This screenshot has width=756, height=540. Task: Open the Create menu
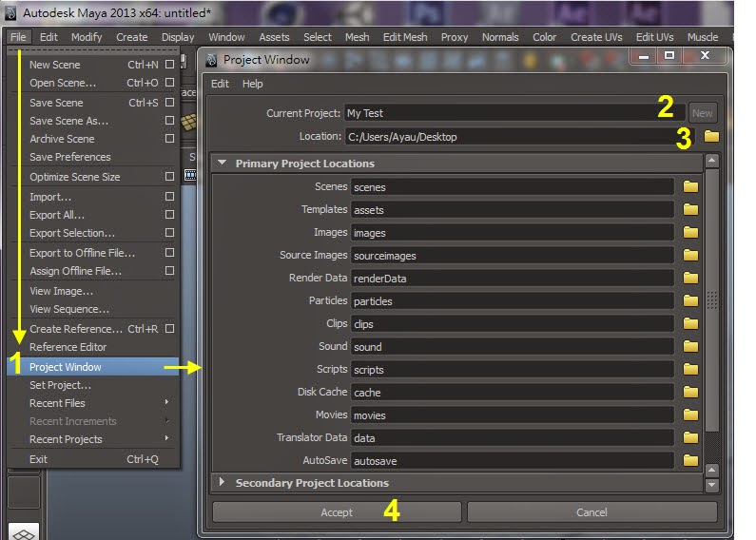pyautogui.click(x=132, y=37)
